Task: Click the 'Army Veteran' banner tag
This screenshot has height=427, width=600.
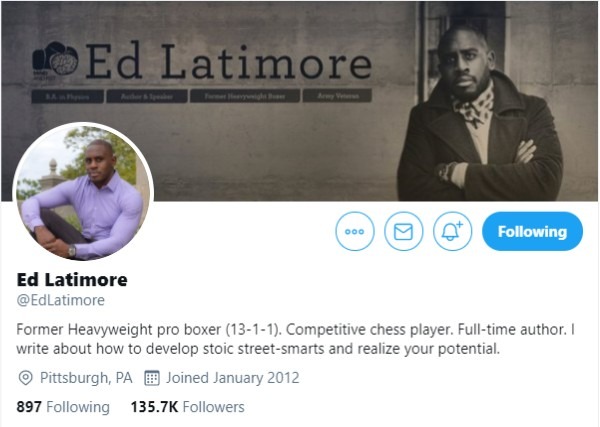Action: click(338, 96)
